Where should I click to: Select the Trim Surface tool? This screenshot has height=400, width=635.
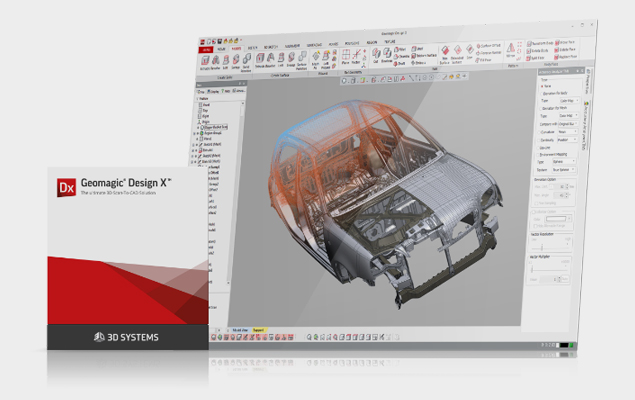445,54
